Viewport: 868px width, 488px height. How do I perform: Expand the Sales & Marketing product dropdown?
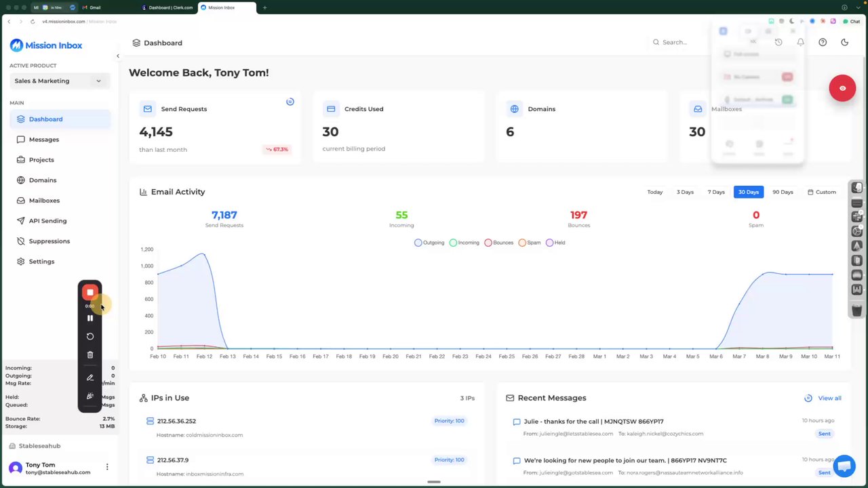(x=58, y=81)
